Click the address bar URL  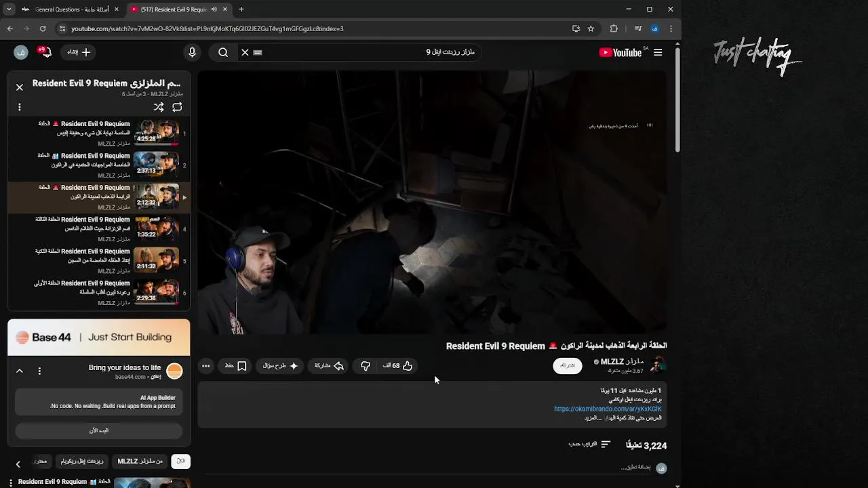coord(207,28)
